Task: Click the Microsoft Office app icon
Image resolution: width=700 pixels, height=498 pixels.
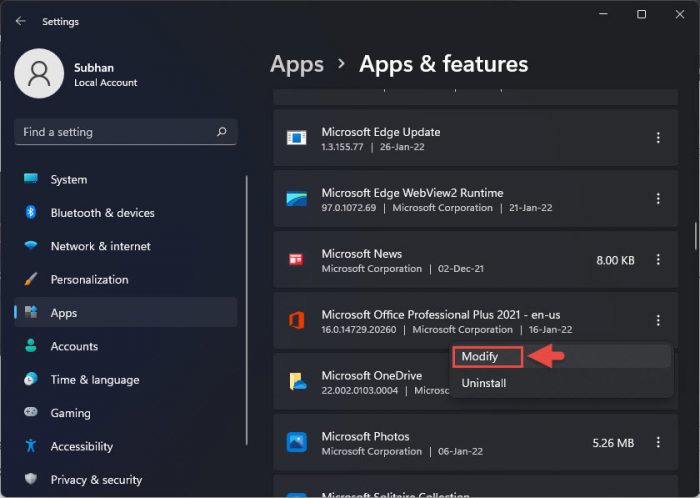Action: (296, 320)
